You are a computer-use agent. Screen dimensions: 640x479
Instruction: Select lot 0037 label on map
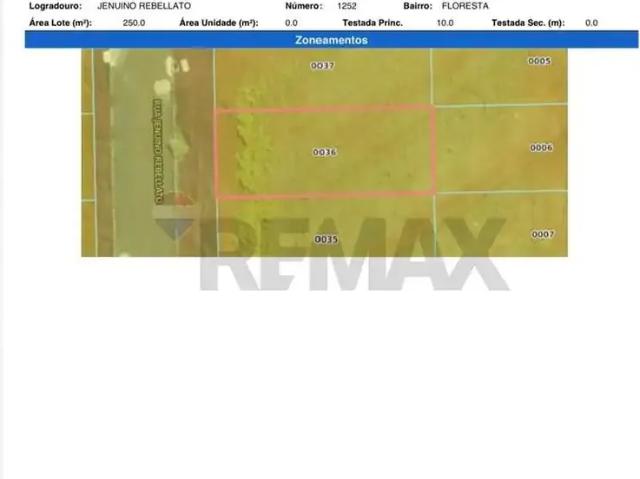(322, 65)
